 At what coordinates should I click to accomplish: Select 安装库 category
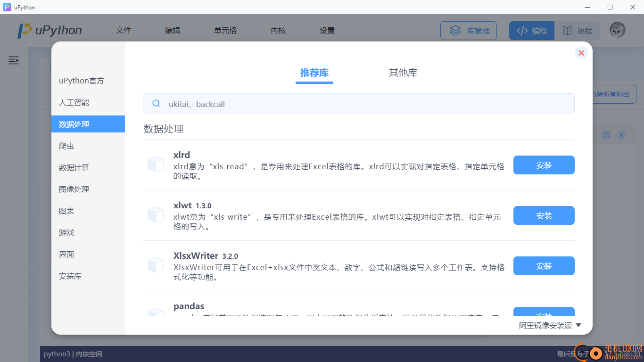point(88,276)
